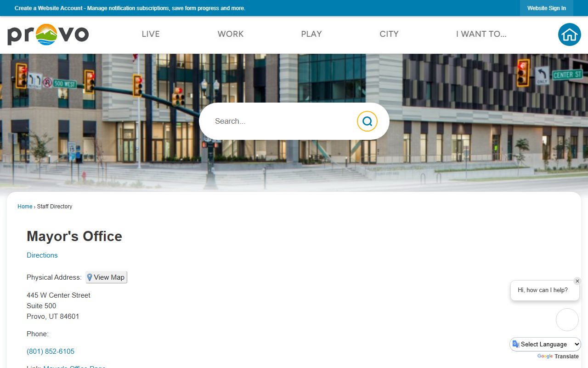Click the Mayor's Office heading
The image size is (588, 368).
pos(74,236)
